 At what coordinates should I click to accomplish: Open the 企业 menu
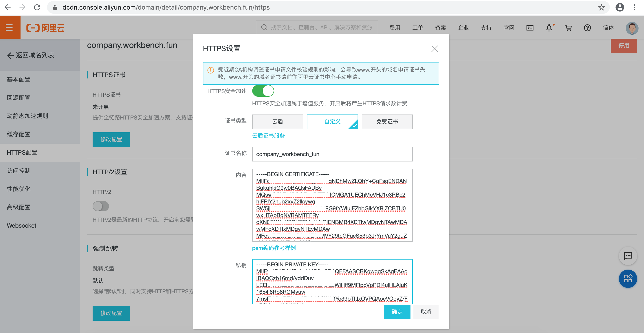[x=463, y=28]
